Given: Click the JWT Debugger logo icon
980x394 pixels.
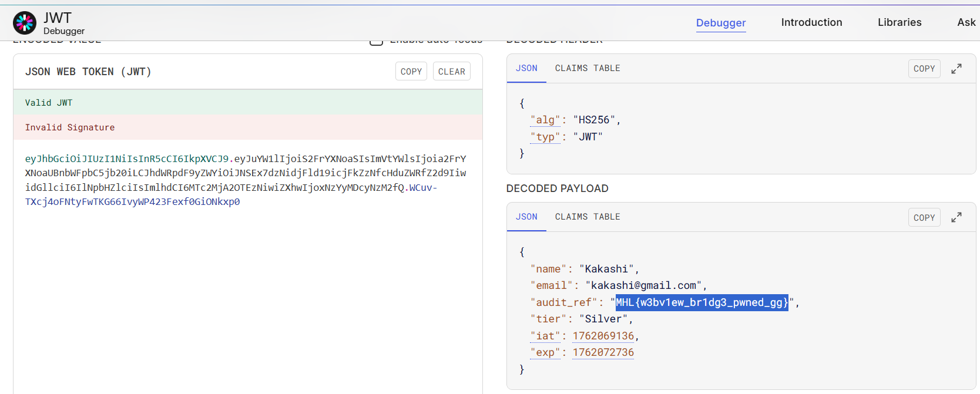Looking at the screenshot, I should tap(25, 23).
